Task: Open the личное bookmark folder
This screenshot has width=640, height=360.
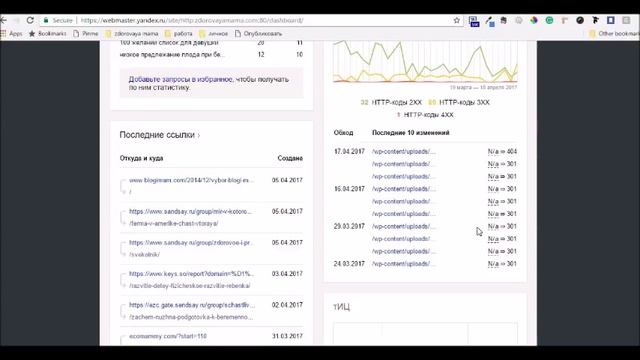Action: 213,34
